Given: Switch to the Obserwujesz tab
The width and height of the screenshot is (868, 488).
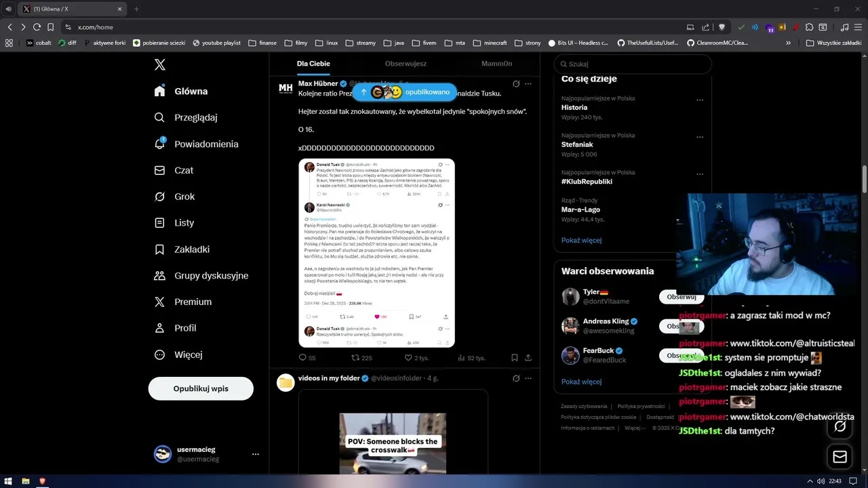Looking at the screenshot, I should [x=406, y=64].
